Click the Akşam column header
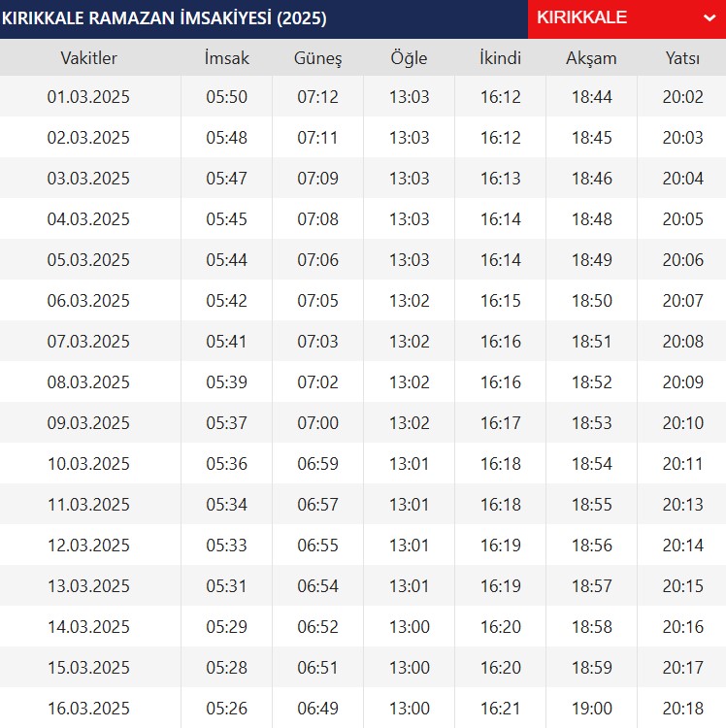This screenshot has height=728, width=726. [591, 58]
